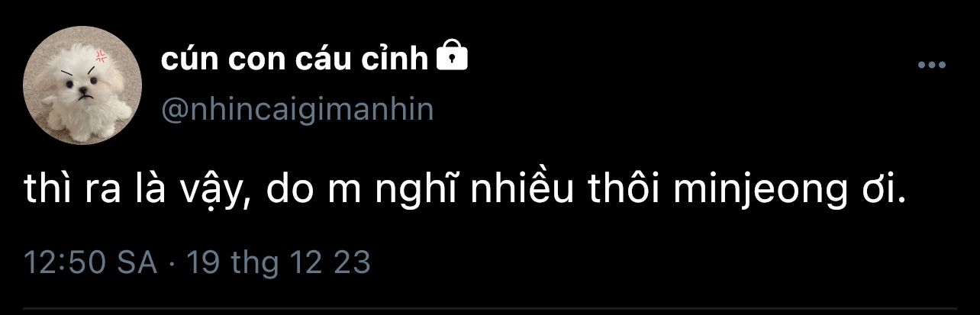
Task: Open the three-dot more options menu
Action: [931, 66]
